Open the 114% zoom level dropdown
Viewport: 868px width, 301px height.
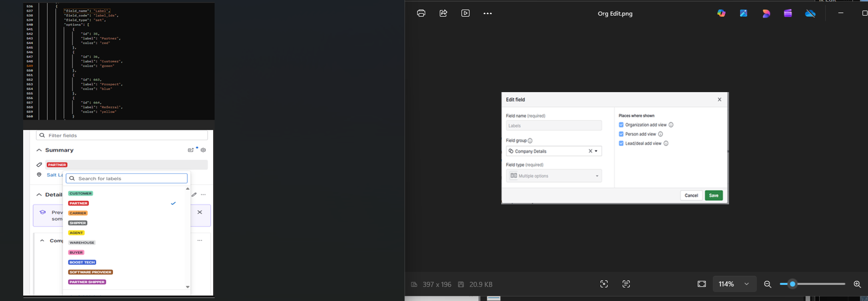point(735,284)
